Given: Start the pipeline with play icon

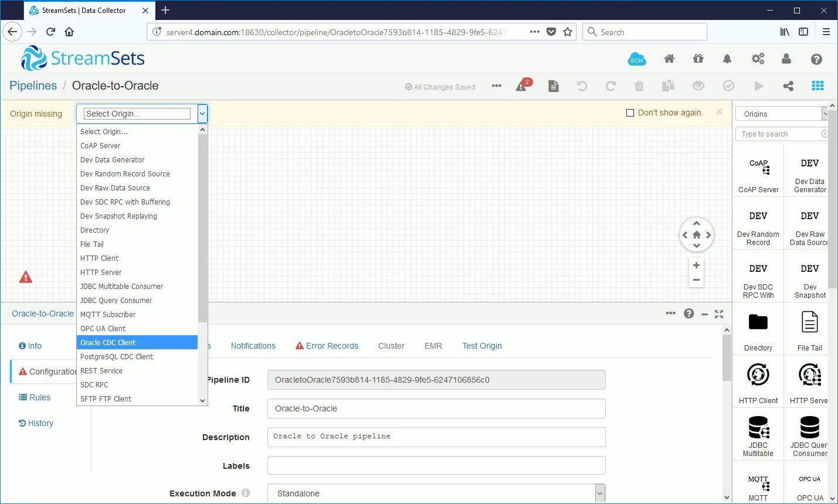Looking at the screenshot, I should (x=759, y=86).
